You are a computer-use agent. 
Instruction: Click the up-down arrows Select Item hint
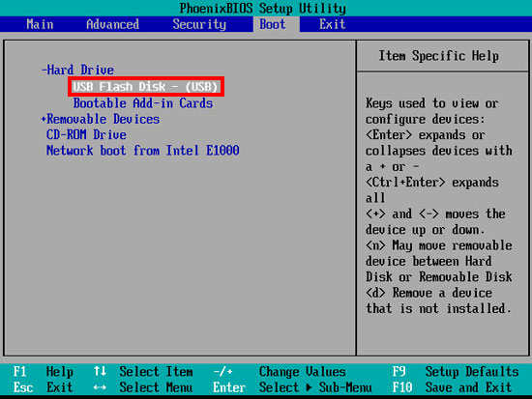pyautogui.click(x=143, y=372)
